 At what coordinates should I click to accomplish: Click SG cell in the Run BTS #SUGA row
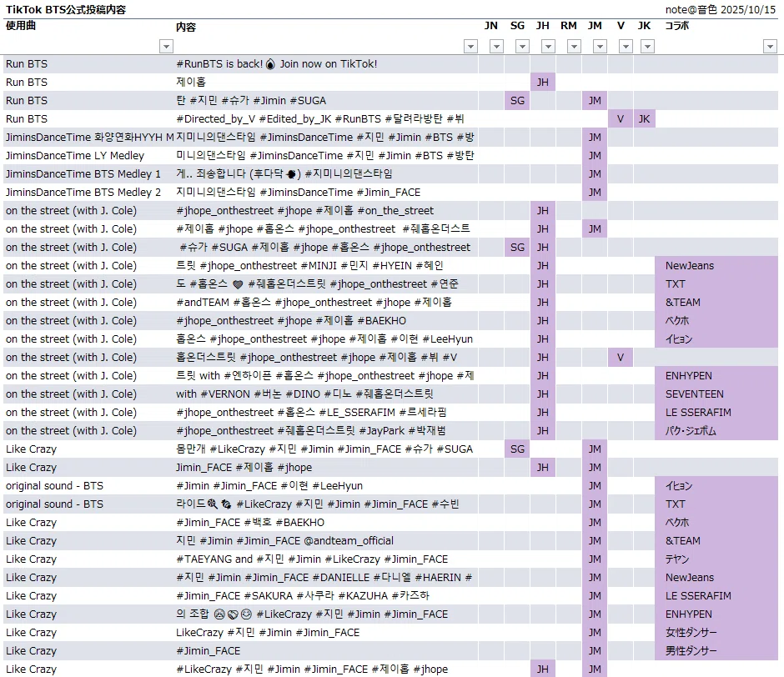(517, 101)
